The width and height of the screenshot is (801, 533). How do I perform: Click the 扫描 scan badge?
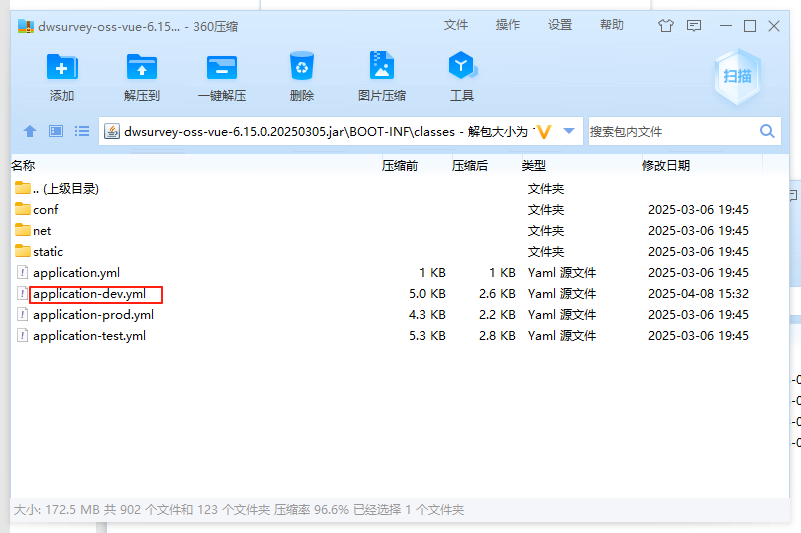738,76
